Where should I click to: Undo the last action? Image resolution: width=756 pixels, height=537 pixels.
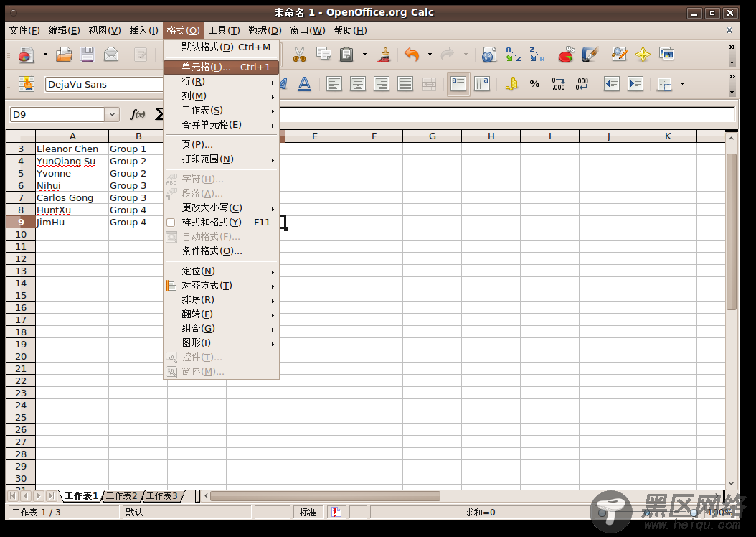click(x=411, y=55)
